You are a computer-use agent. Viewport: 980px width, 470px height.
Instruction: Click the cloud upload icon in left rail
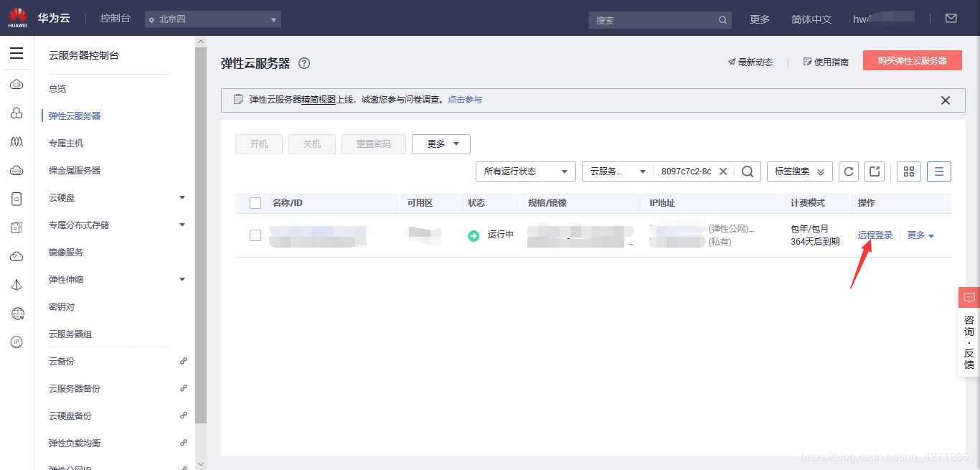[17, 257]
